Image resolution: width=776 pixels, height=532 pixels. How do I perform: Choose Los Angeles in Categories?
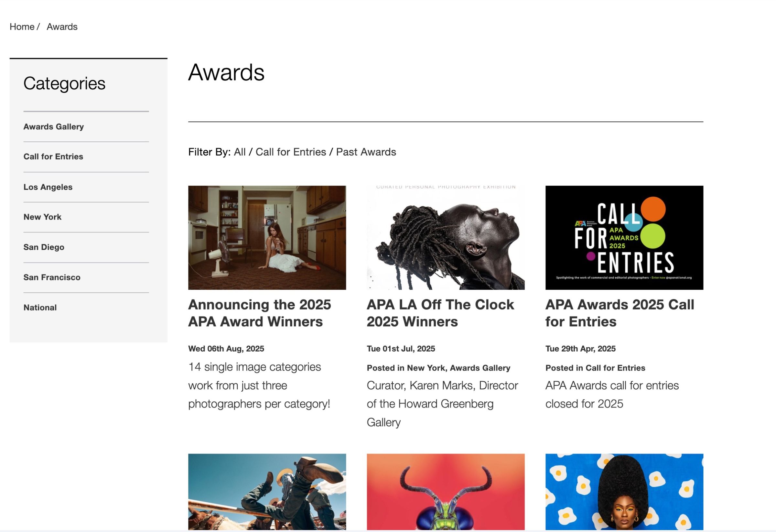(x=48, y=187)
